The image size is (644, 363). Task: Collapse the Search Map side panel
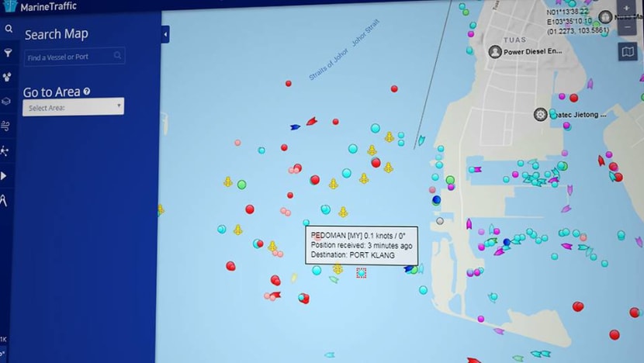165,34
